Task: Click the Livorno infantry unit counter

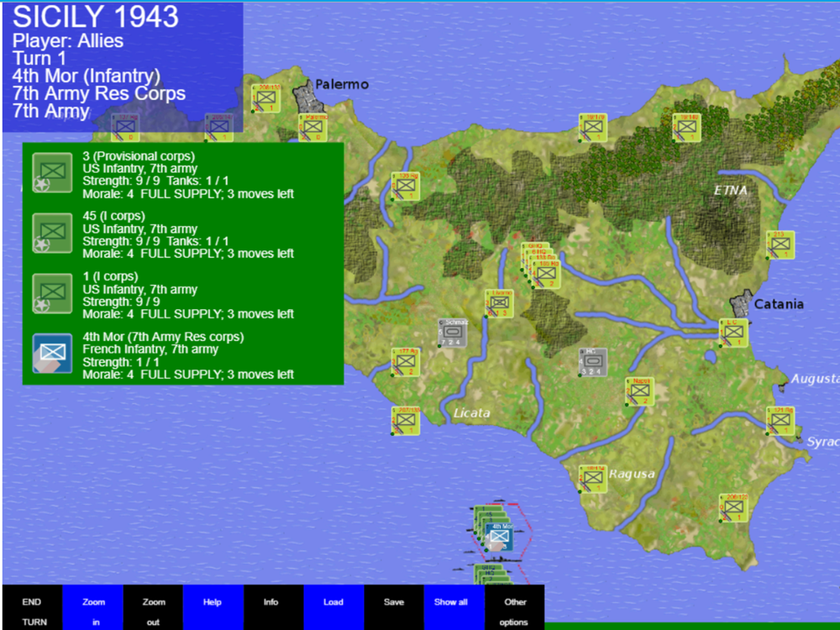Action: coord(500,304)
